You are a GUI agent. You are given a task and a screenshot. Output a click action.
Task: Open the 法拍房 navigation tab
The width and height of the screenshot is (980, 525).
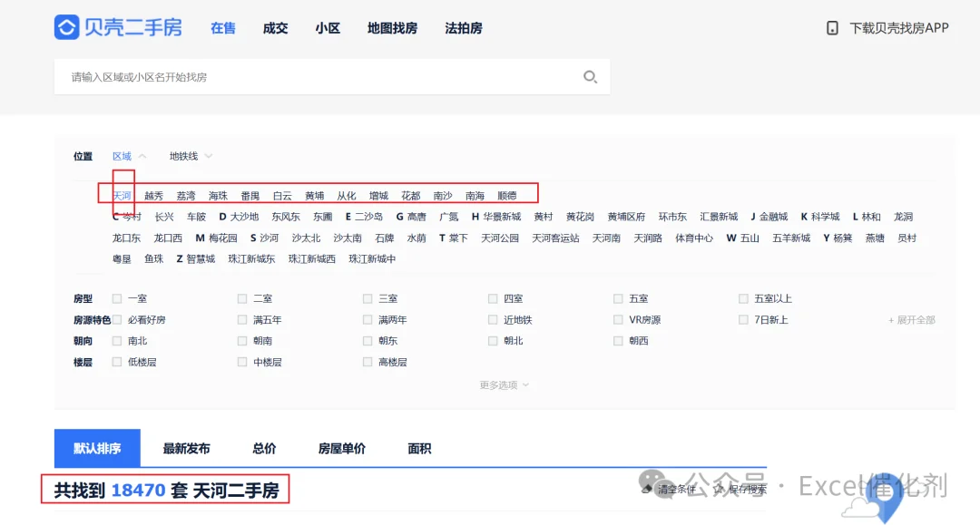(x=464, y=28)
